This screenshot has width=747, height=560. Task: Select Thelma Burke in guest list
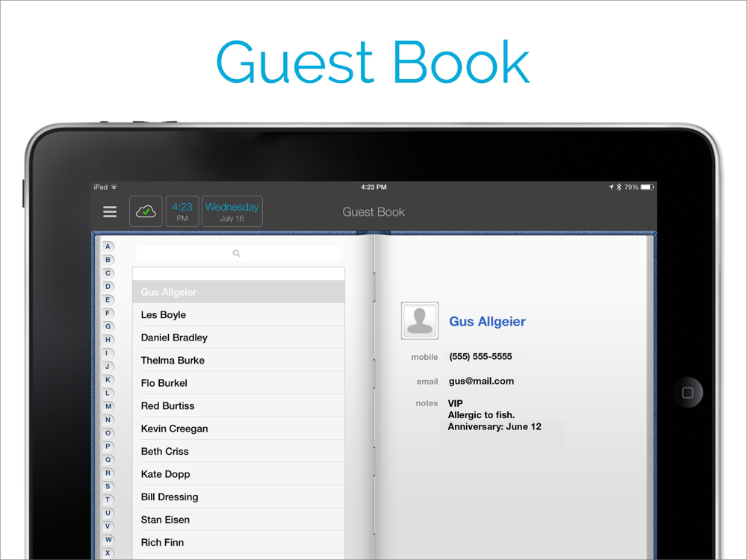coord(238,361)
